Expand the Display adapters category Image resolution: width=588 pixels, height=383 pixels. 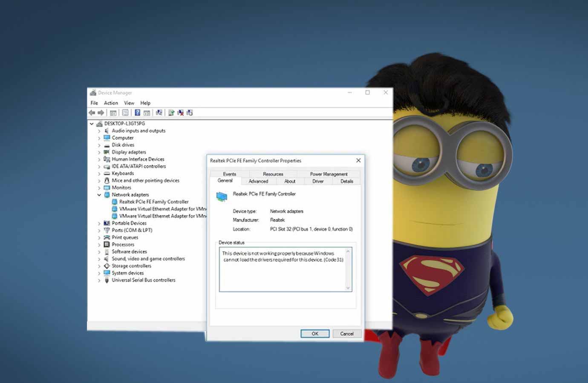click(99, 152)
